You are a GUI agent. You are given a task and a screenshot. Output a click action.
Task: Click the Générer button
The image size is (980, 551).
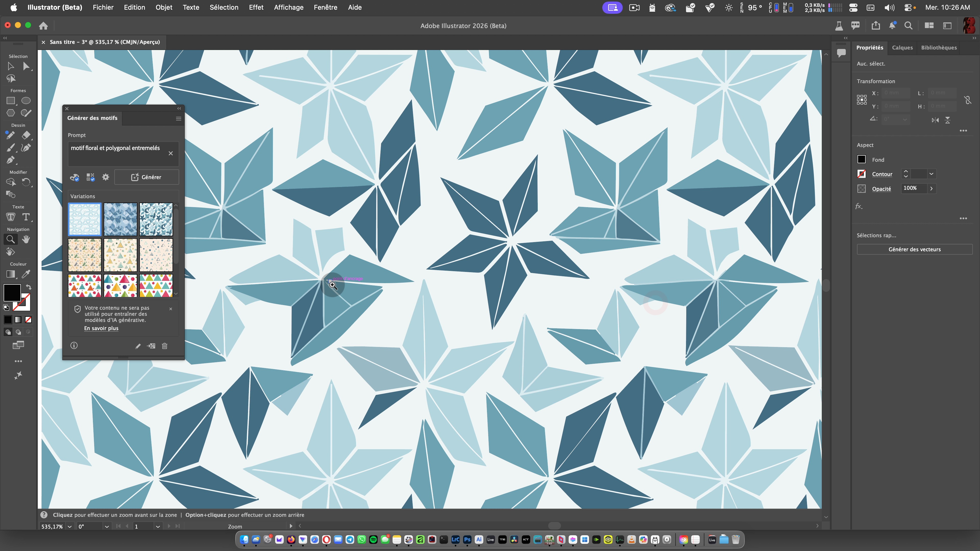(x=146, y=177)
